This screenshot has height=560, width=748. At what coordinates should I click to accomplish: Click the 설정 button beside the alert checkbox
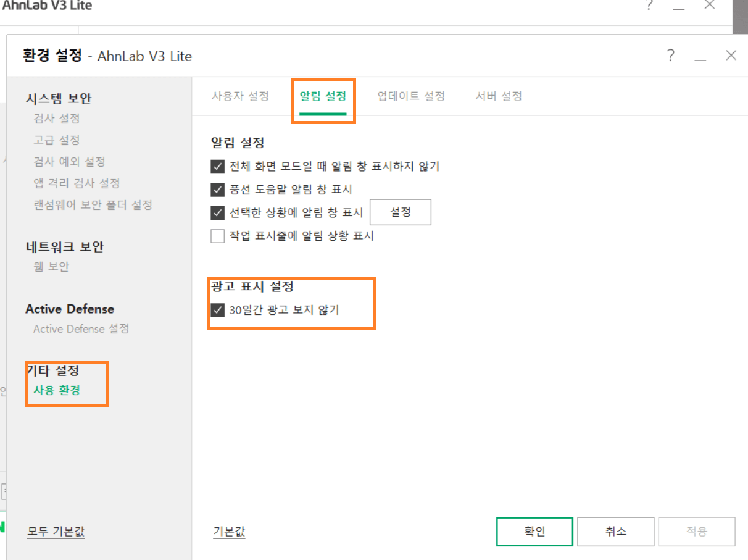point(400,212)
